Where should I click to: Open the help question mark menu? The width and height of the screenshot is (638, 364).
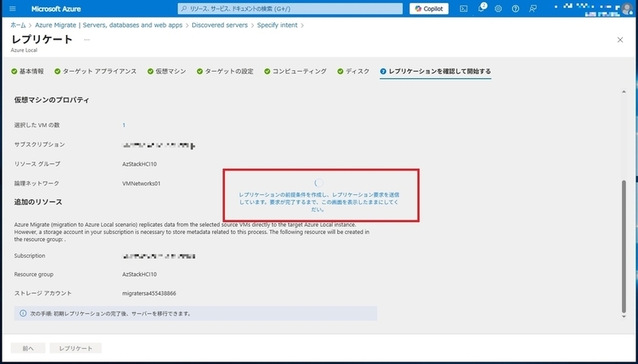tap(515, 9)
